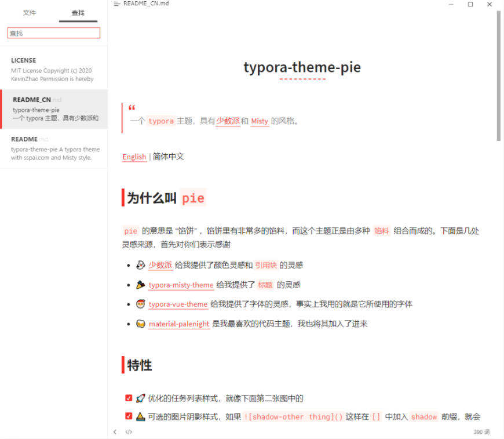Screen dimensions: 504x439
Task: Open the LICENSE file in the sidebar
Action: tap(54, 70)
